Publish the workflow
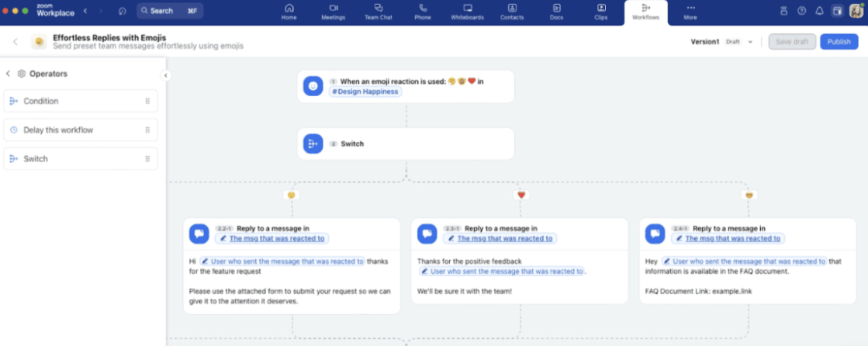Screen dimensions: 868x346 pos(839,42)
